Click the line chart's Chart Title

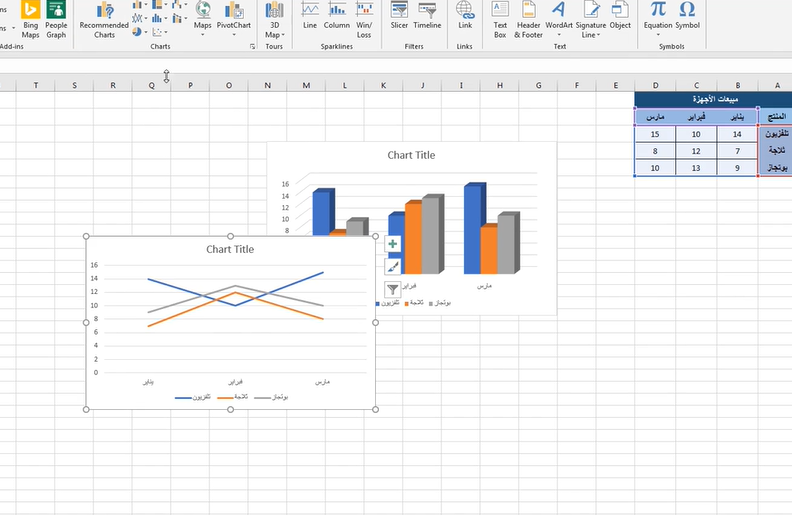[x=230, y=249]
